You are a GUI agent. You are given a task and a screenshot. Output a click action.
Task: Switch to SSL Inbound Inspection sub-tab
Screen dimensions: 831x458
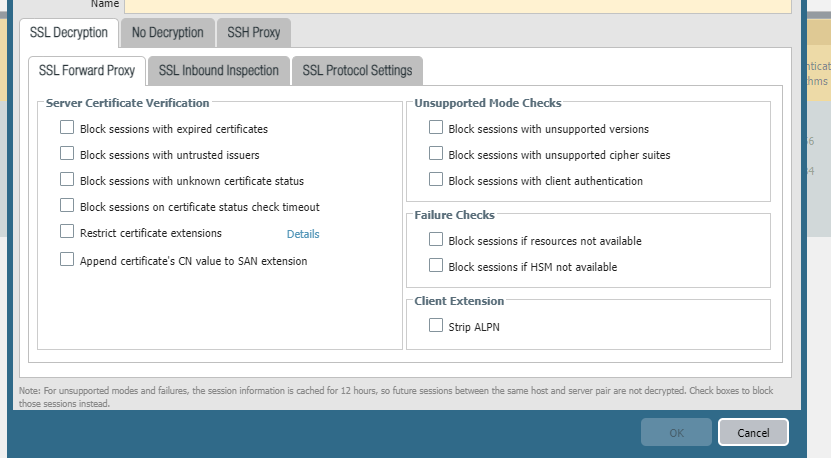220,70
